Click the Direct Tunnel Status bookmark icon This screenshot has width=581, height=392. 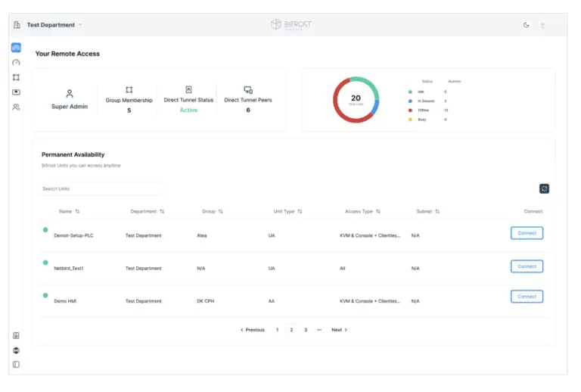pyautogui.click(x=188, y=89)
